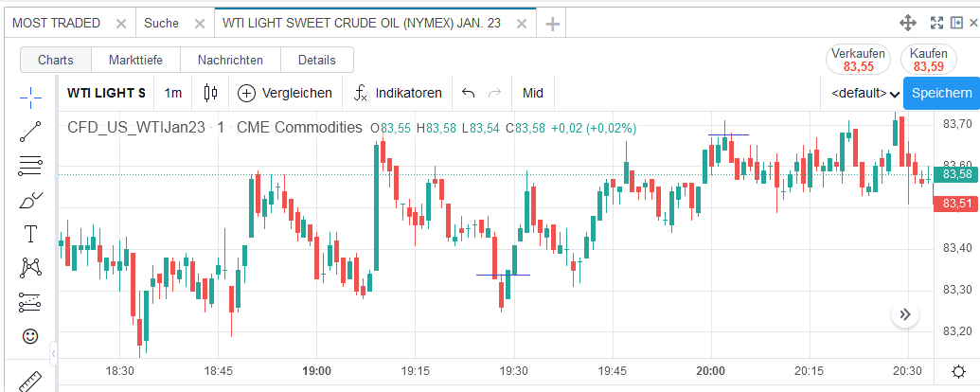Expand the <default> layout dropdown

click(x=864, y=93)
